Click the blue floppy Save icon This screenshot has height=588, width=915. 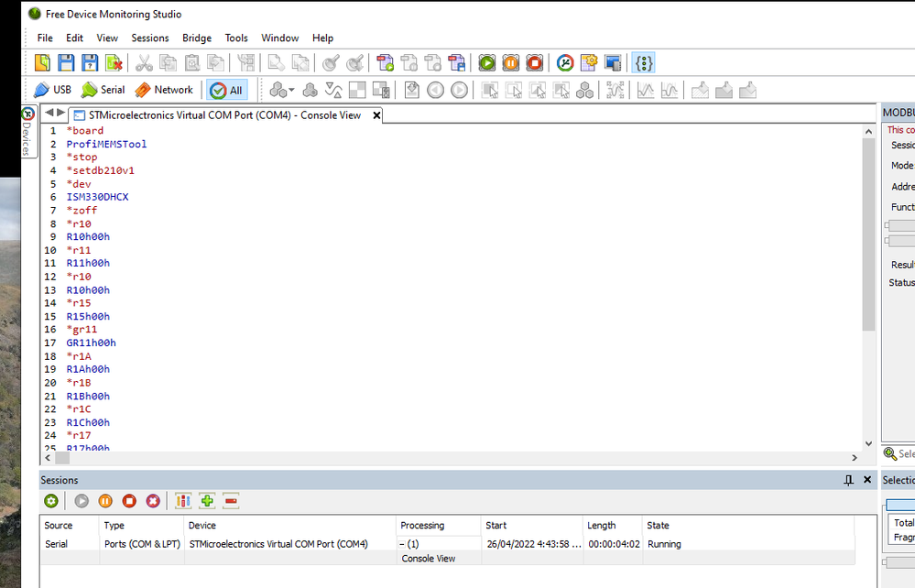tap(66, 62)
